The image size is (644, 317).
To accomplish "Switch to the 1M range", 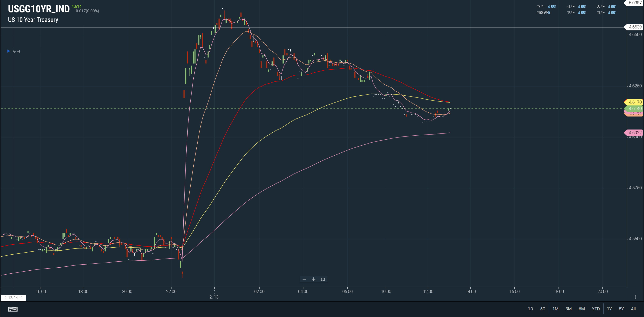I will [555, 309].
